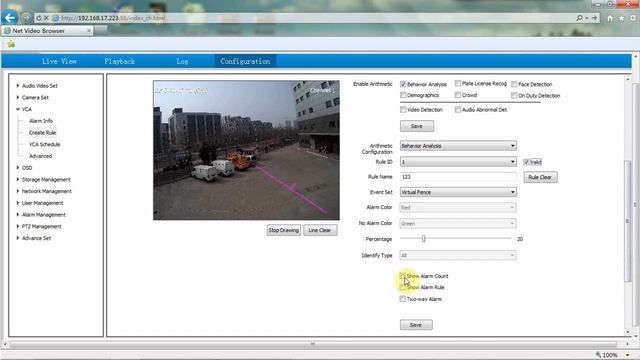Click the camera video preview image

pos(246,150)
